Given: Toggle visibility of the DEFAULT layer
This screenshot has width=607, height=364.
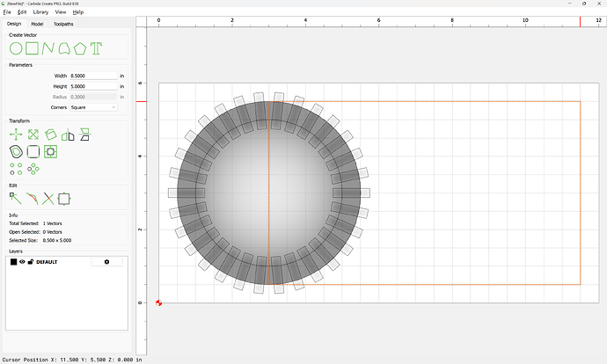Looking at the screenshot, I should (x=23, y=262).
